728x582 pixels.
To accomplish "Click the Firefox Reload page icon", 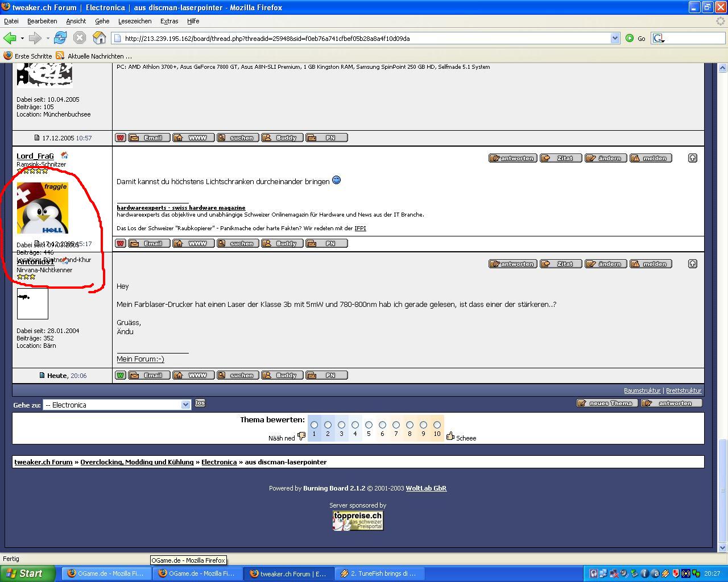I will [60, 38].
